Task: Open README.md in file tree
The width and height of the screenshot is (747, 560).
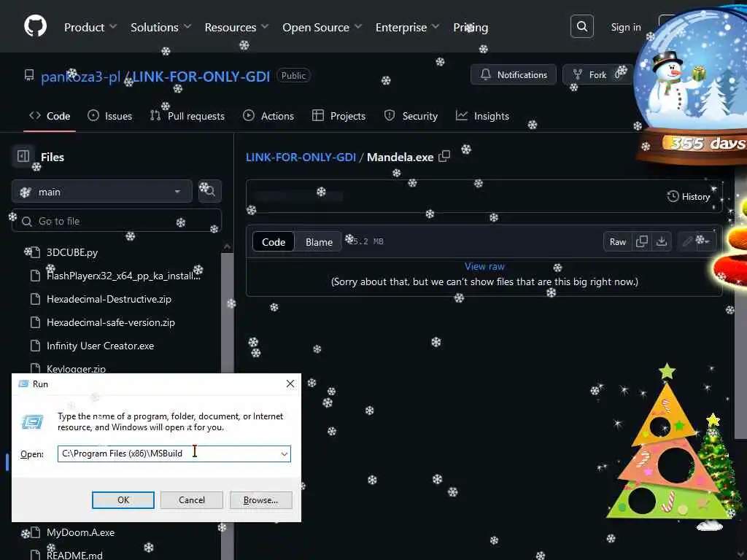Action: point(74,555)
